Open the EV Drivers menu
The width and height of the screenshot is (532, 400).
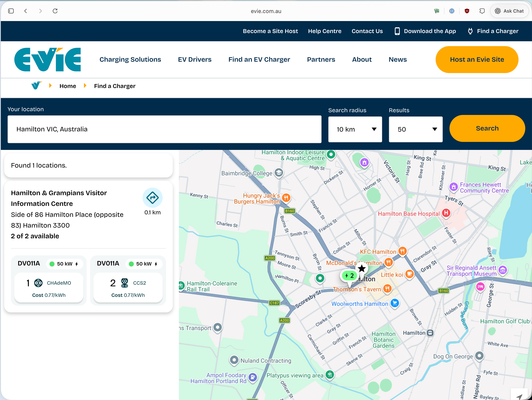[195, 59]
